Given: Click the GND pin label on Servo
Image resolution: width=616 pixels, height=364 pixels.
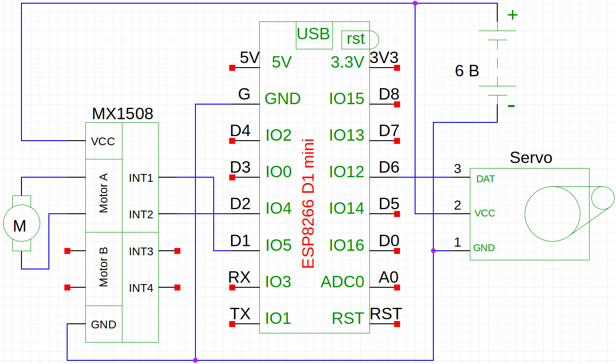Looking at the screenshot, I should (x=484, y=248).
